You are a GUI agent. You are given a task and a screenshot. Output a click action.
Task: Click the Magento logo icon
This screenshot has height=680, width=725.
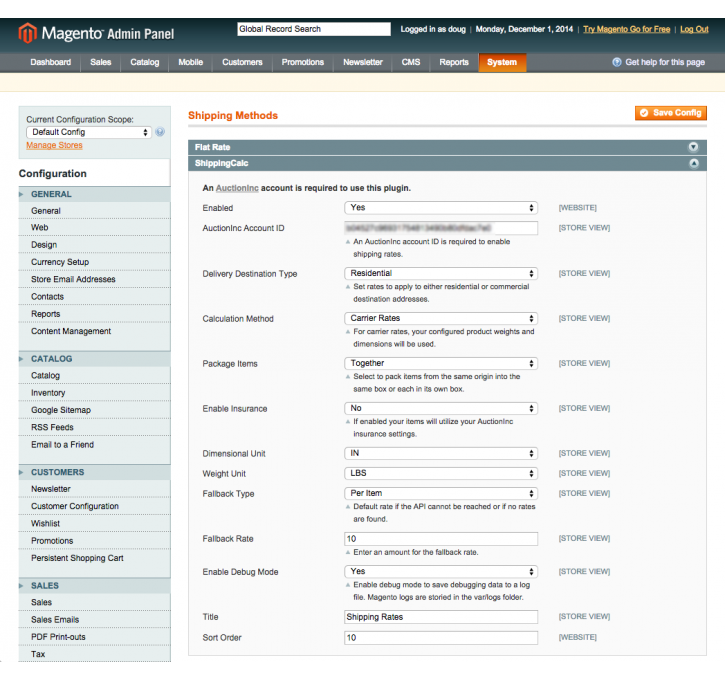27,33
